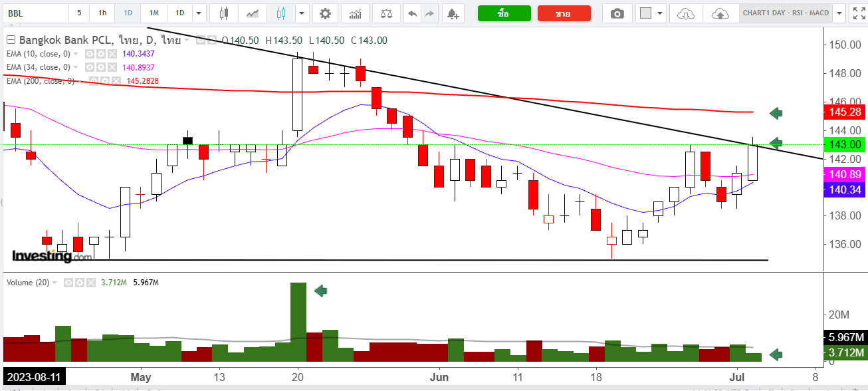868x391 pixels.
Task: Select the highlighted 1D interval tab
Action: pyautogui.click(x=128, y=13)
